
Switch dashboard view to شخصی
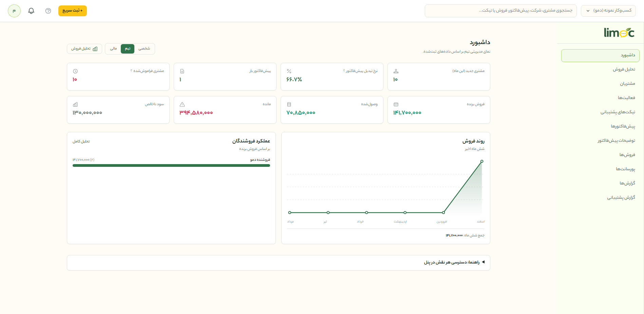coord(144,48)
